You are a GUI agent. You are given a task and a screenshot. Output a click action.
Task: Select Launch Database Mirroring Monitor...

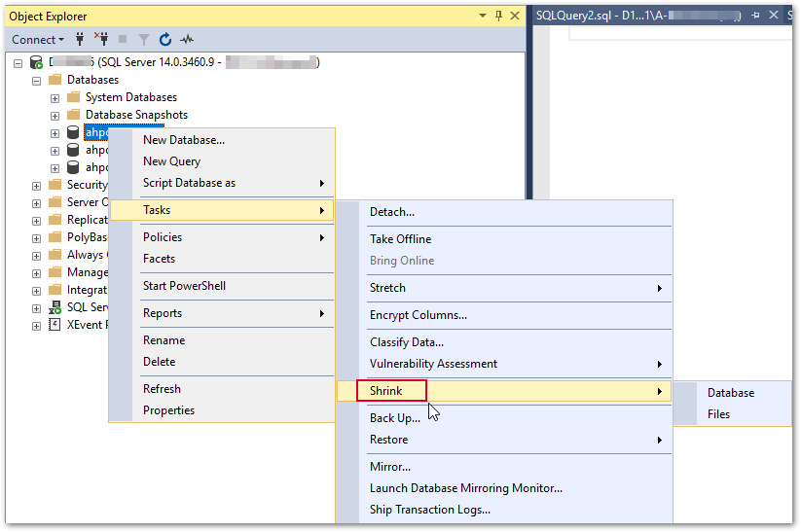(504, 488)
